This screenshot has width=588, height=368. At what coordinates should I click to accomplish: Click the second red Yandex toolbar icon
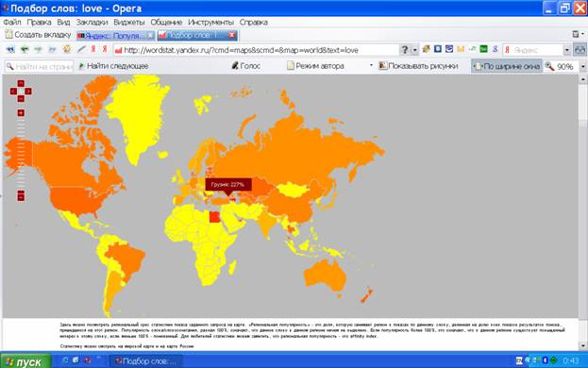(105, 49)
